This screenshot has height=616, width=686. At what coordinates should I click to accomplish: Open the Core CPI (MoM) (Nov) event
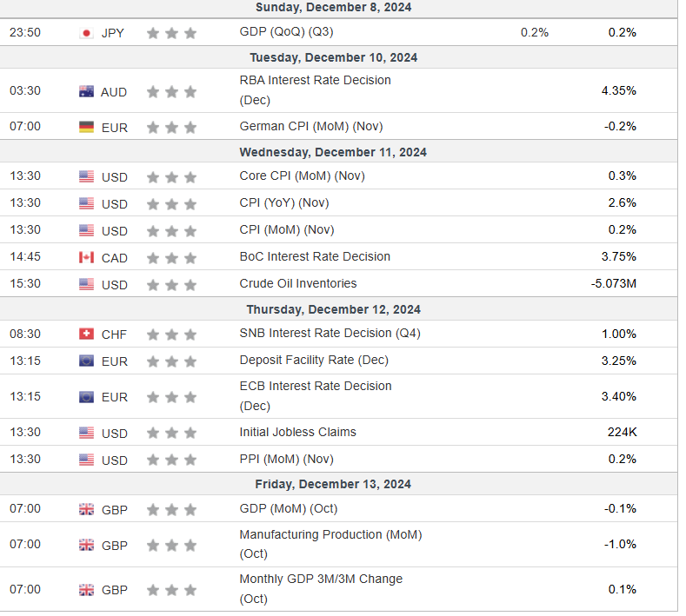coord(302,176)
